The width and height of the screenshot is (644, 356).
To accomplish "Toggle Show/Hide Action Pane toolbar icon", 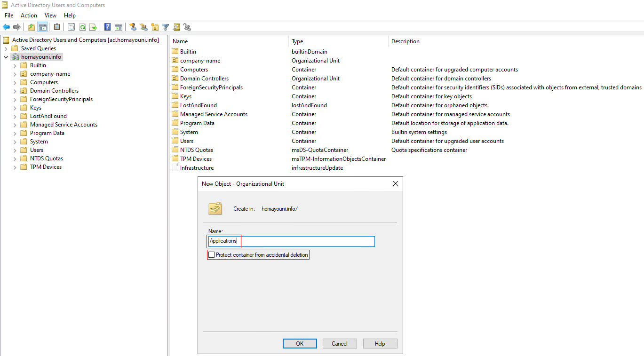I will (x=119, y=27).
